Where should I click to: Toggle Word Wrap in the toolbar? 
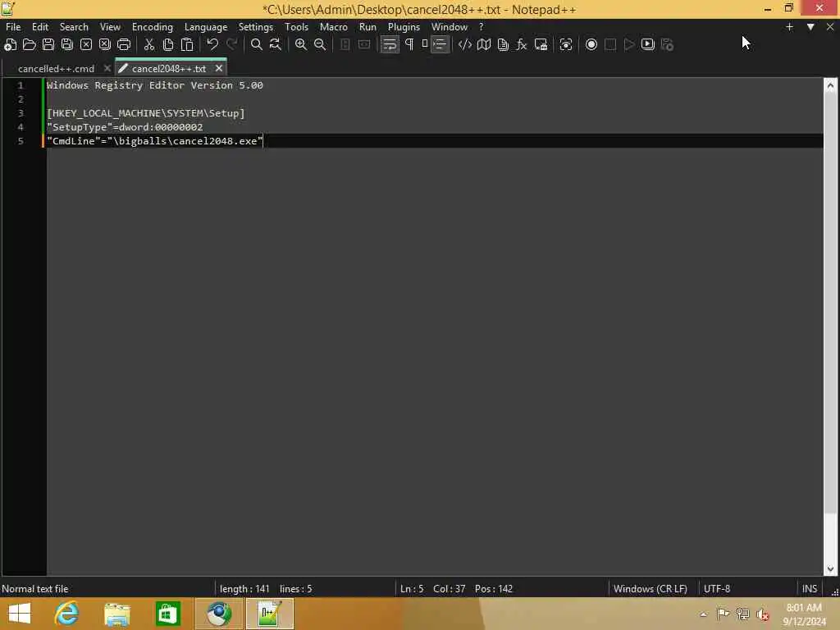click(390, 45)
